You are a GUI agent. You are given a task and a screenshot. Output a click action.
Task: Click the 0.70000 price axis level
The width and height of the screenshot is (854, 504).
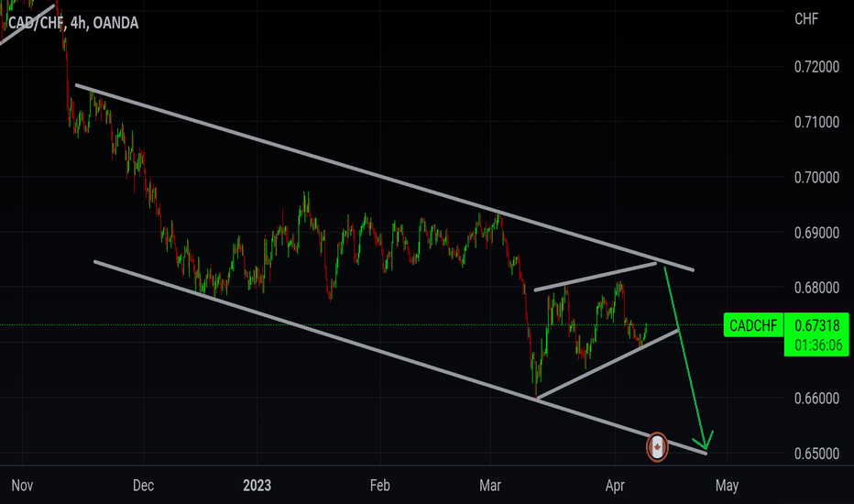[x=816, y=177]
